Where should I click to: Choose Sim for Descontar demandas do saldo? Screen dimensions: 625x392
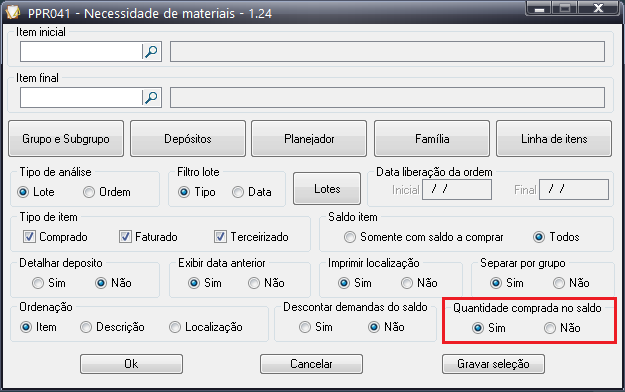[305, 327]
